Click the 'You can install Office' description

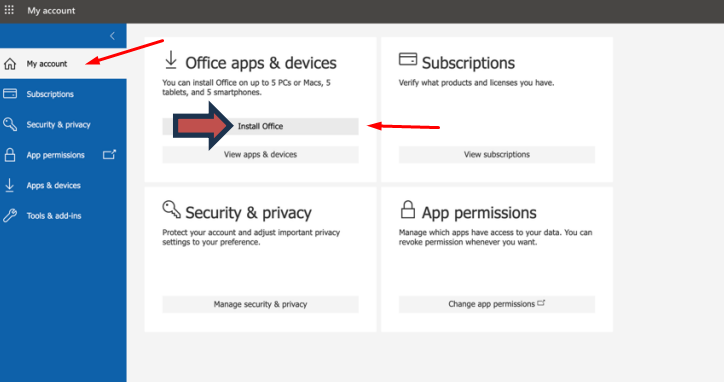pos(247,87)
